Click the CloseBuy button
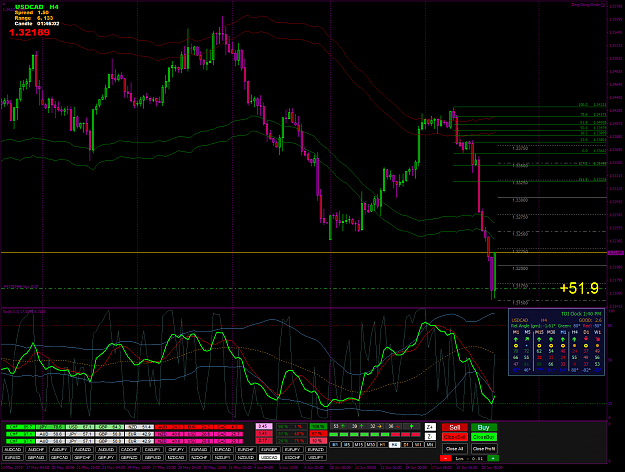This screenshot has width=625, height=472. pos(484,437)
